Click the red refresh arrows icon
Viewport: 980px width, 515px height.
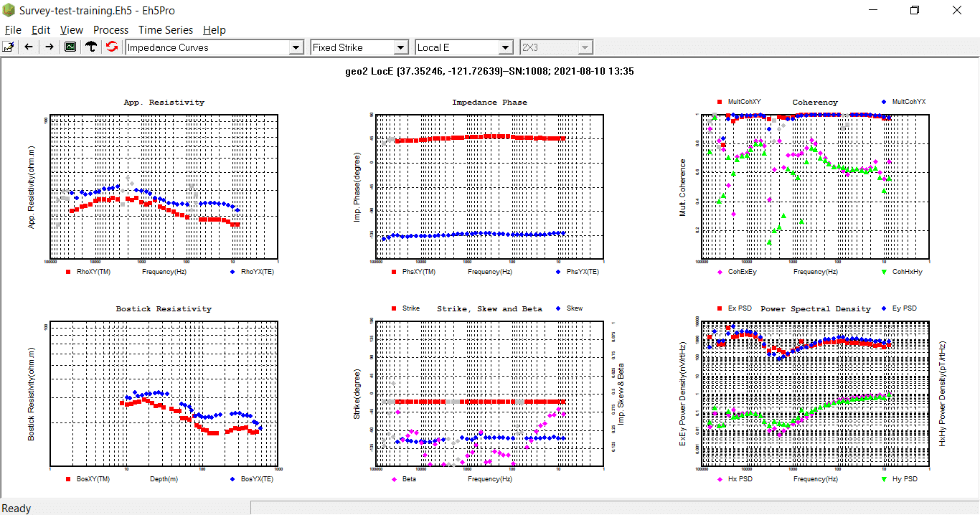pyautogui.click(x=112, y=47)
